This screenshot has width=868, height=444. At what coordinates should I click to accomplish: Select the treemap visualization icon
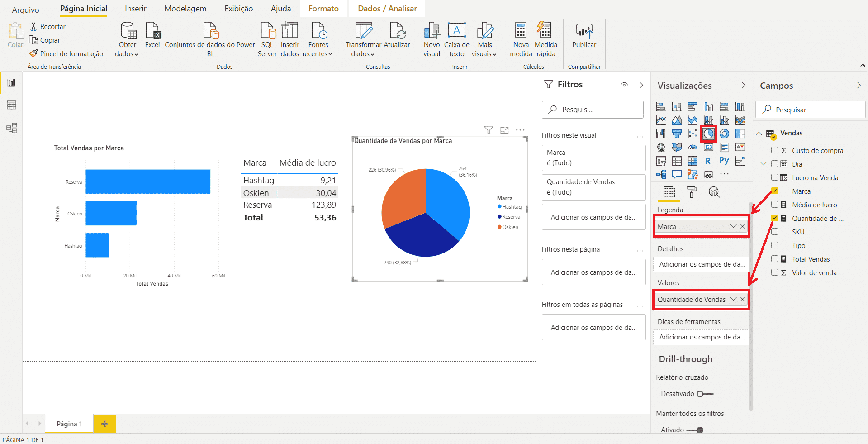tap(740, 134)
